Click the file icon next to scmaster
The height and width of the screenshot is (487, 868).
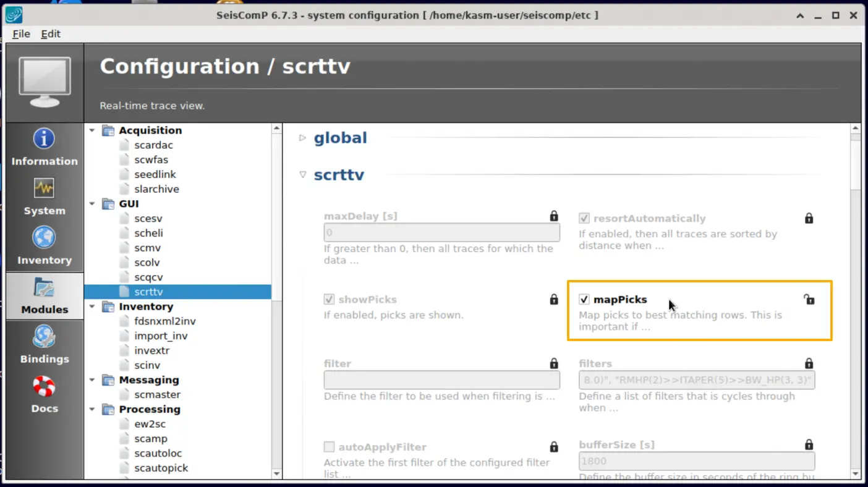[124, 394]
